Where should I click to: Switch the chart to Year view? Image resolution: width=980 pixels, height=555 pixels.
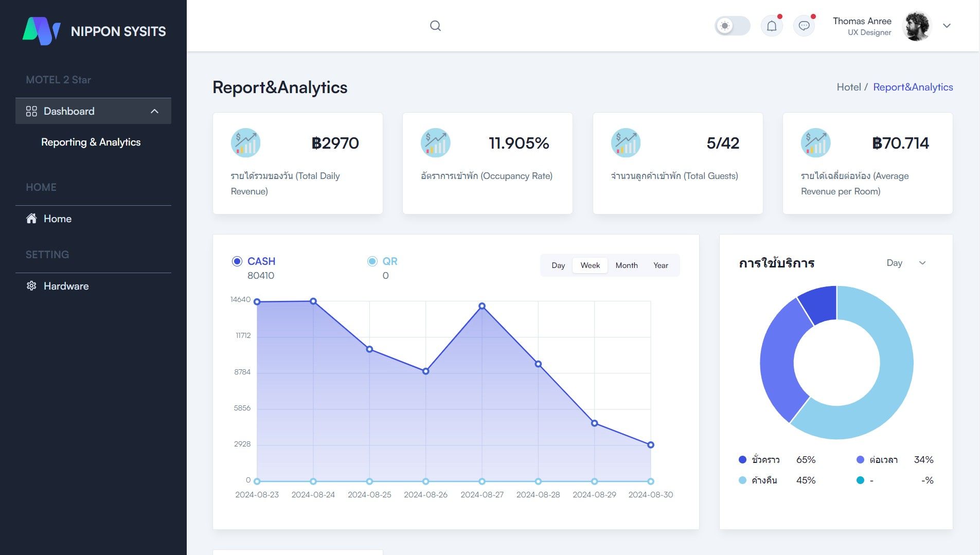point(661,265)
